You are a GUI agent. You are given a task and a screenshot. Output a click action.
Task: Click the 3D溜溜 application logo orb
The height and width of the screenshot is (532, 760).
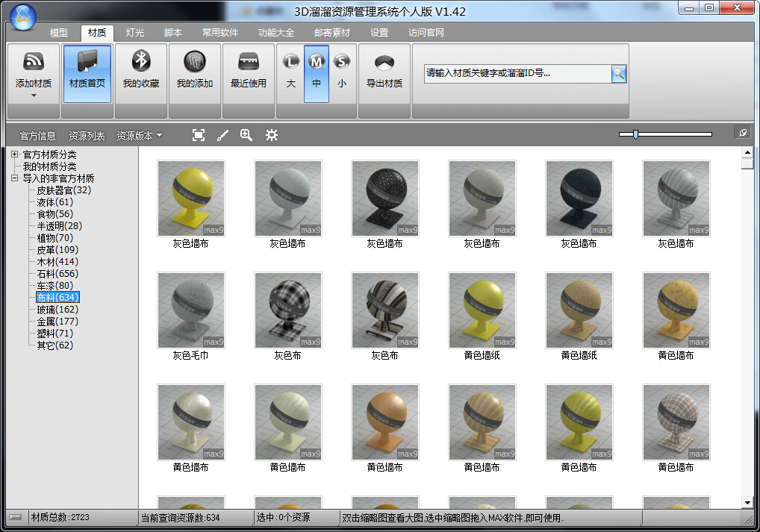tap(23, 17)
